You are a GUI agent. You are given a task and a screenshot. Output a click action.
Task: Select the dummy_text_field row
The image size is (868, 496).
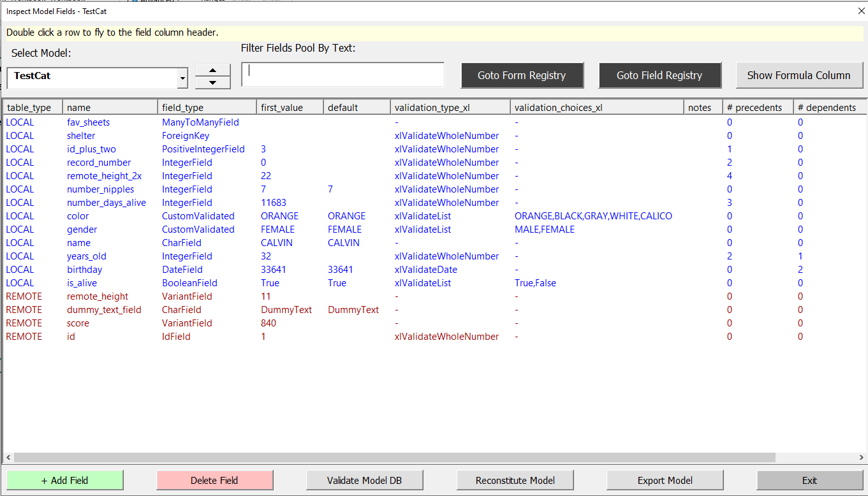434,310
